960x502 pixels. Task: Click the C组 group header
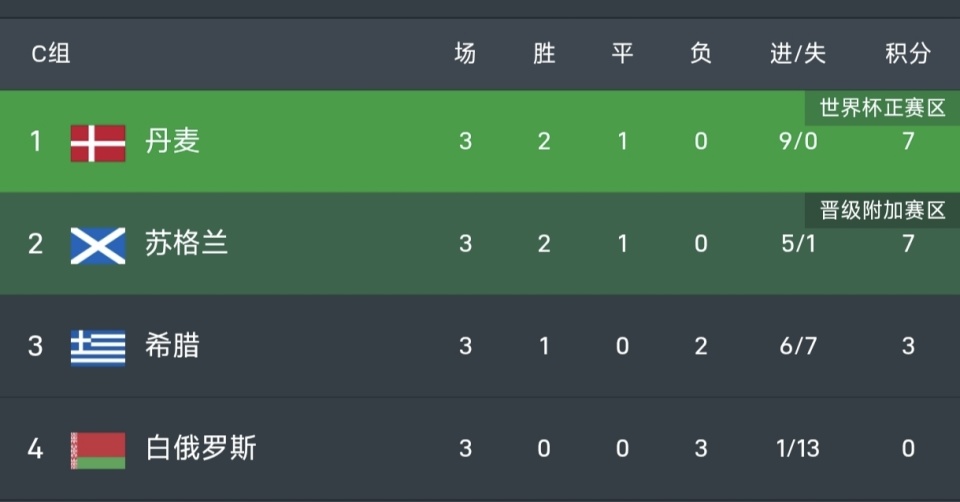[x=50, y=54]
